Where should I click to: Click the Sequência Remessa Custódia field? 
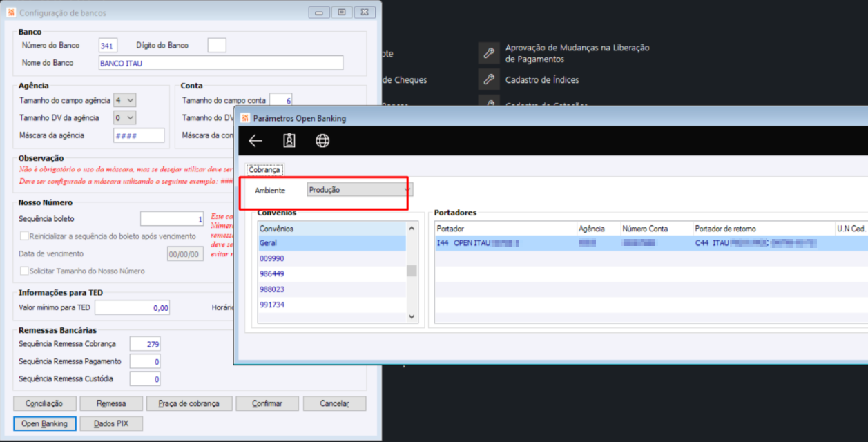pos(145,378)
